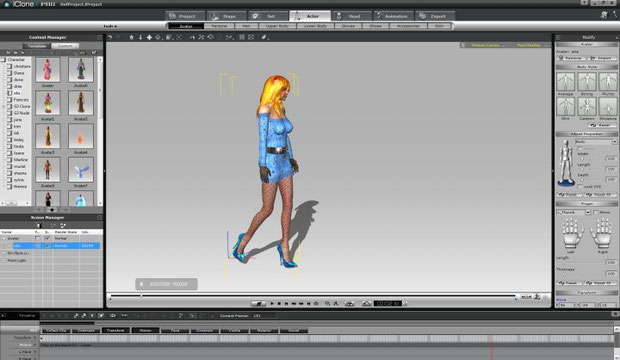Open the L_Thumb finger dropdown
Image resolution: width=620 pixels, height=360 pixels.
(574, 212)
